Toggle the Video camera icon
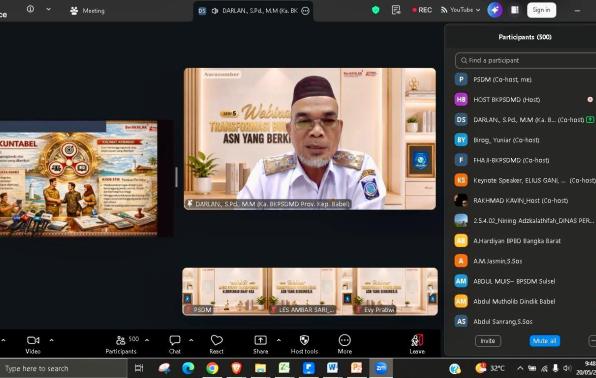Image resolution: width=596 pixels, height=378 pixels. pyautogui.click(x=33, y=340)
